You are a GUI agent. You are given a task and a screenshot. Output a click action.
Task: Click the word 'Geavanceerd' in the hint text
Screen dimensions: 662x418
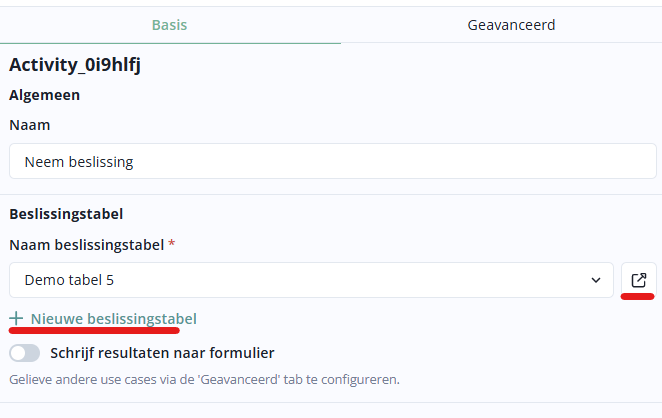click(x=268, y=380)
